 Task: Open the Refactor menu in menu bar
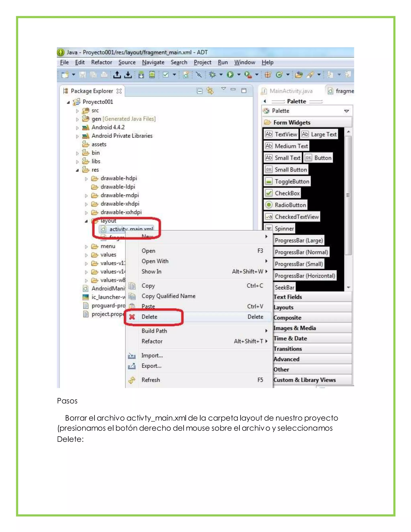pos(102,62)
